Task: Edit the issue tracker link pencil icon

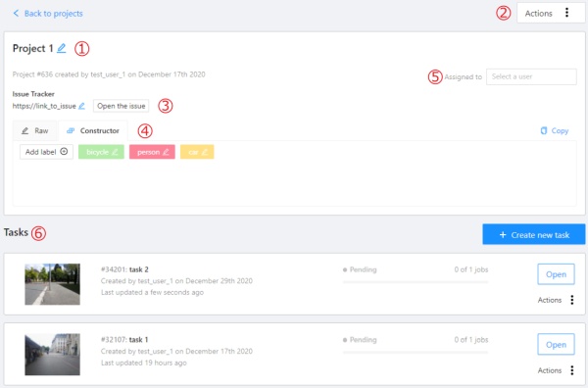Action: point(81,106)
